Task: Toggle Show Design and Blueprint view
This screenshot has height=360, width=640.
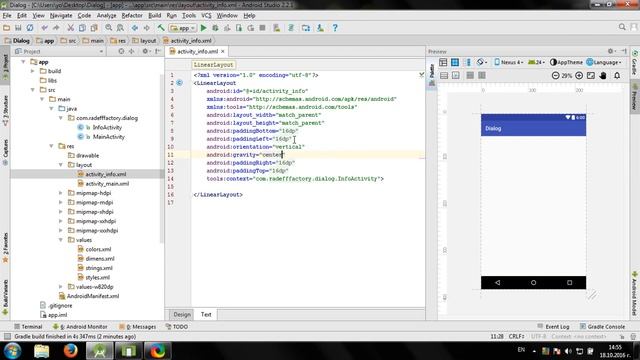Action: 468,62
